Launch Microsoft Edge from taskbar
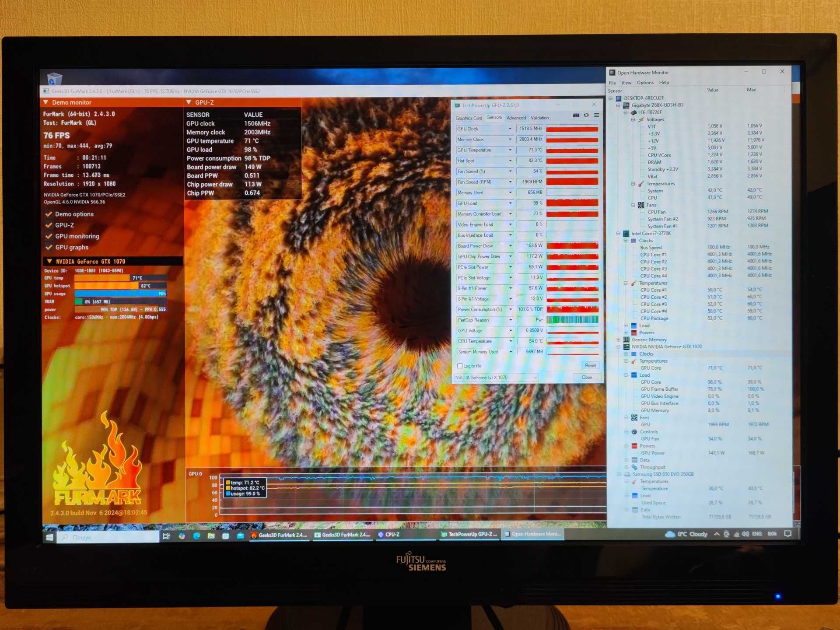Image resolution: width=840 pixels, height=630 pixels. pyautogui.click(x=196, y=536)
